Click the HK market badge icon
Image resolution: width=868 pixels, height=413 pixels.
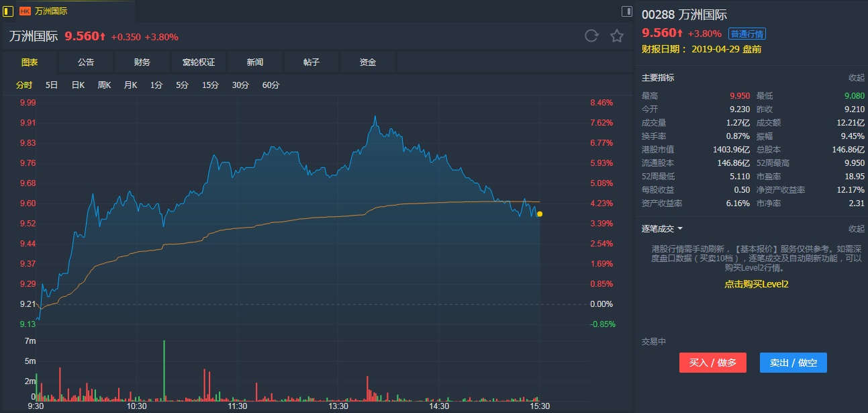(x=25, y=11)
